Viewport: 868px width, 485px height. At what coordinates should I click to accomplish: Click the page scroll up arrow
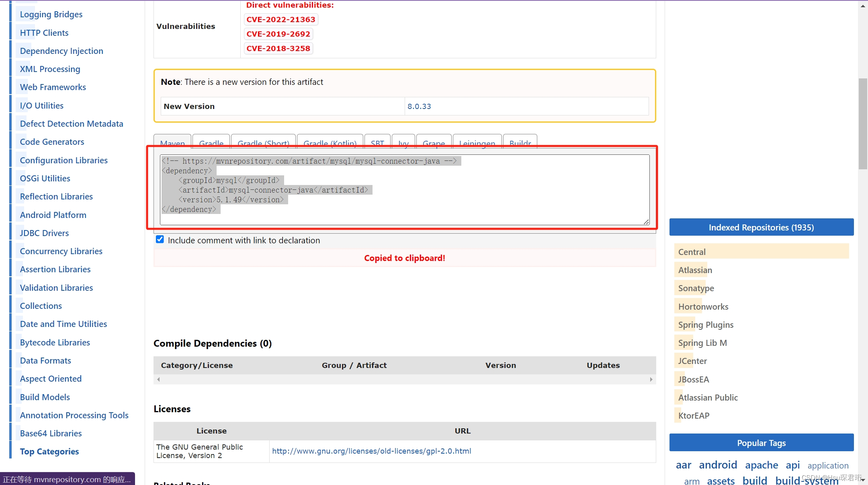[x=863, y=6]
